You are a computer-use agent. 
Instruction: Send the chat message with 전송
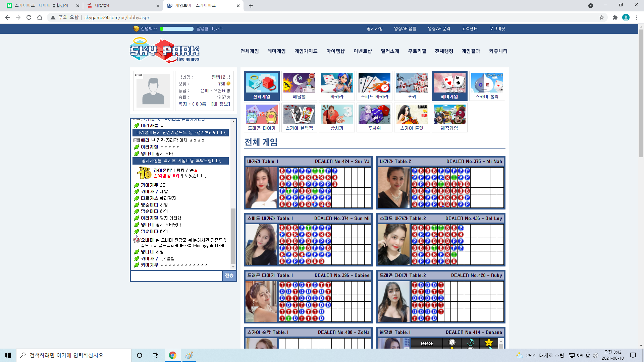(229, 276)
